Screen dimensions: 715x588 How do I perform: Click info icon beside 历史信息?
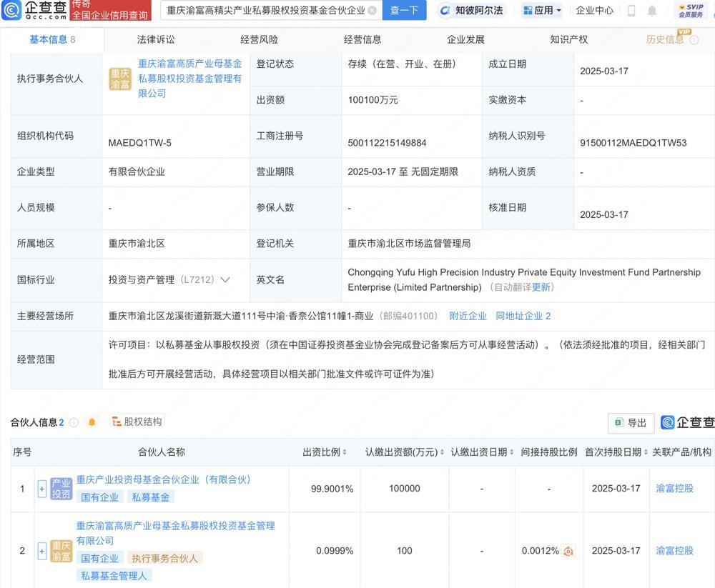click(694, 40)
